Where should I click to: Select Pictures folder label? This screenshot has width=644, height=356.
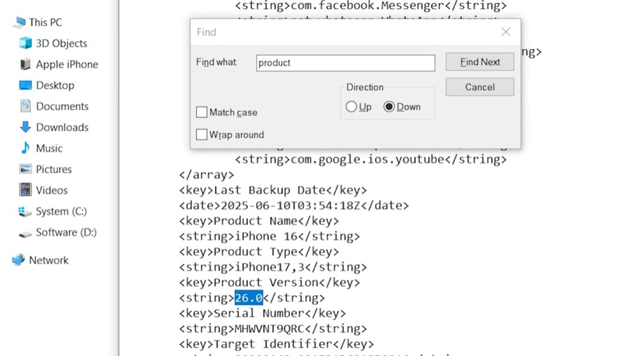pyautogui.click(x=54, y=169)
